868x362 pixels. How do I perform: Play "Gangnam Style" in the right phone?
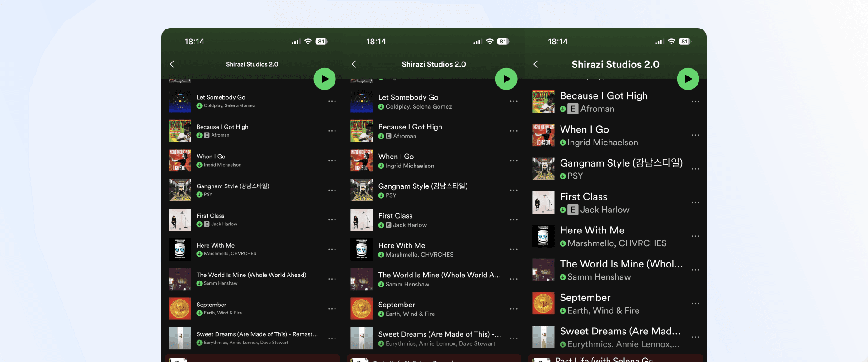621,163
